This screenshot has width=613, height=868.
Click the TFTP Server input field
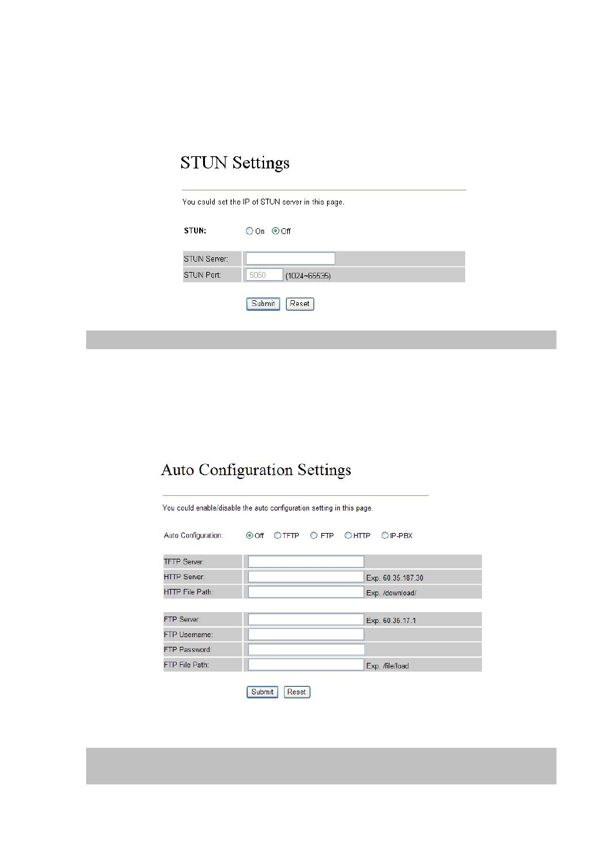point(306,561)
